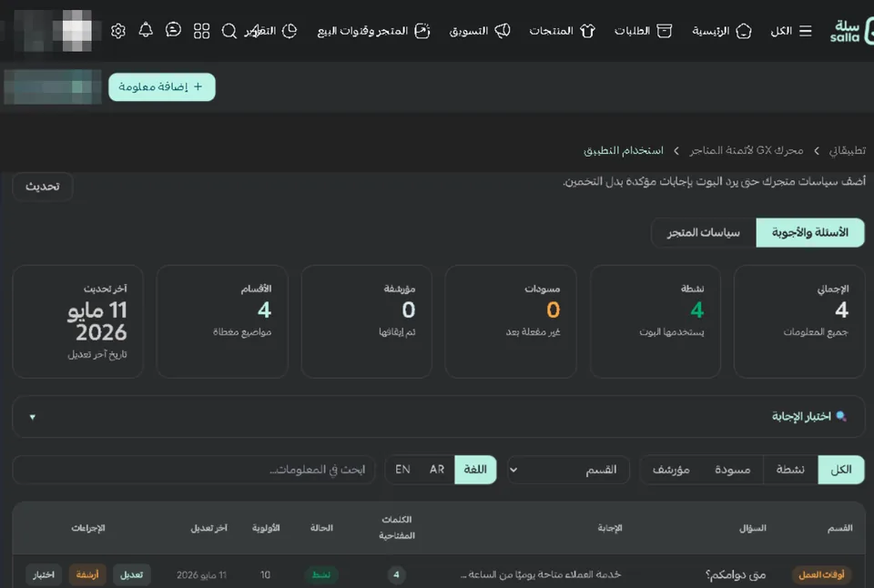
Task: Click the القسم column header
Action: [x=839, y=528]
